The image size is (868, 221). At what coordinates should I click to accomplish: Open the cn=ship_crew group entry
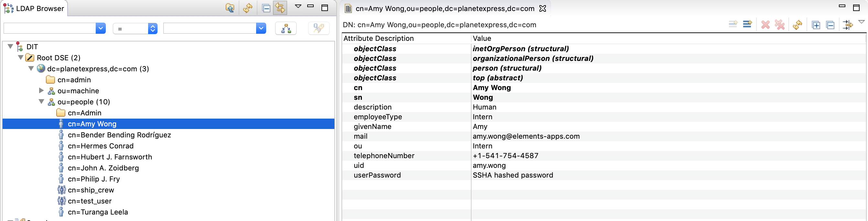click(91, 190)
